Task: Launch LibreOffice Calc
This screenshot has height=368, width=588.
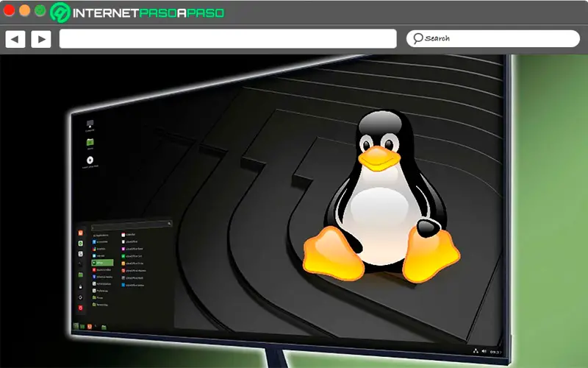Action: 132,256
